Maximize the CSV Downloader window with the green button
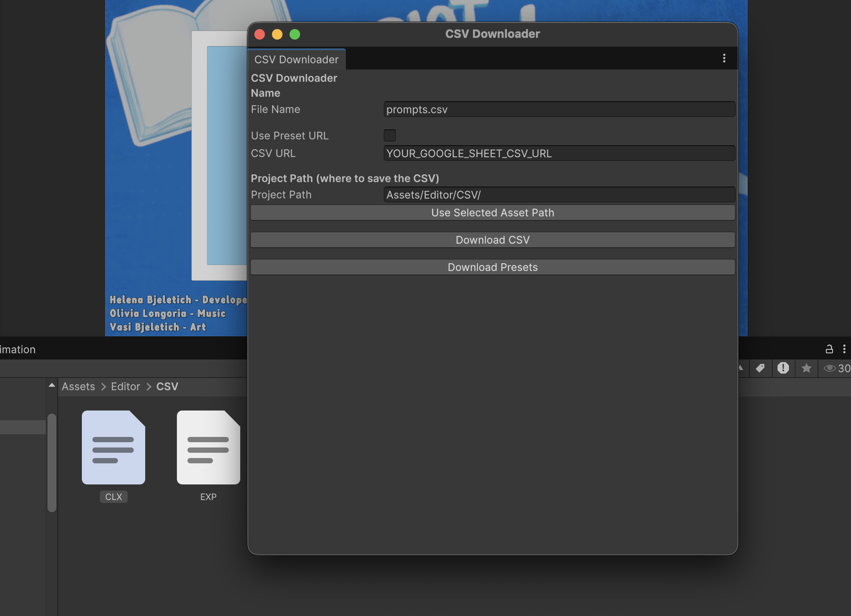The width and height of the screenshot is (851, 616). coord(295,34)
